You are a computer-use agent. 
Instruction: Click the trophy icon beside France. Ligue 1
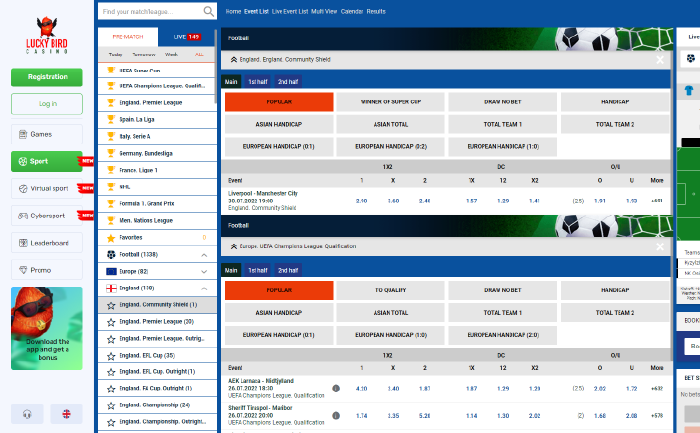[x=111, y=170]
